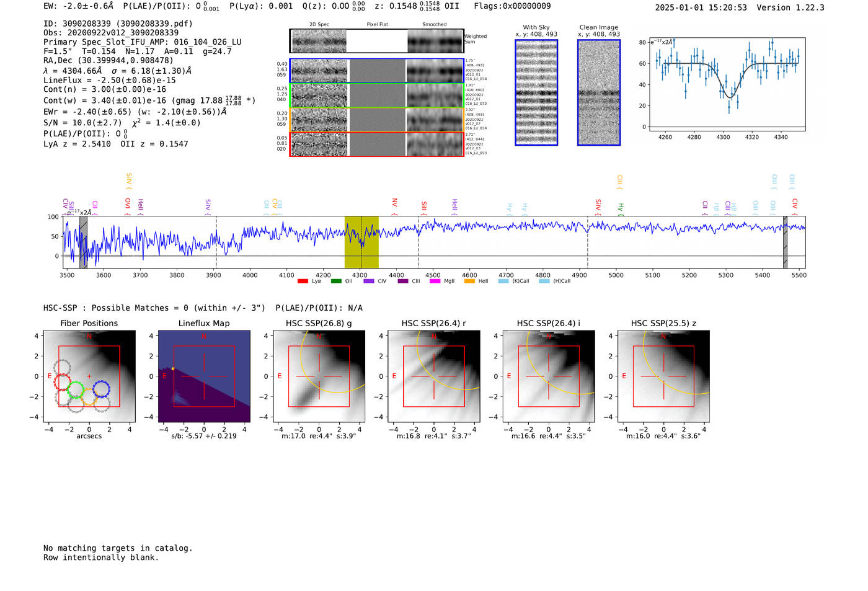Click the Weighted Sum 2D spectrum row
Screen dimensions: 868x591
pos(377,41)
